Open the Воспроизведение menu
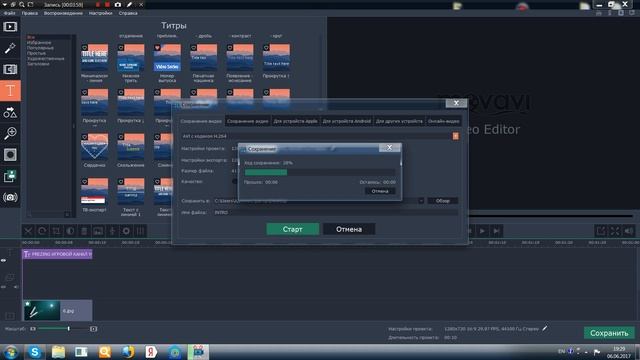 pyautogui.click(x=63, y=13)
